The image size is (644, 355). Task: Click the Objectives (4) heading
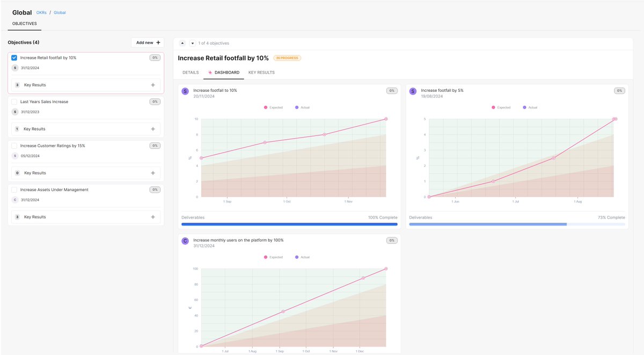[24, 42]
